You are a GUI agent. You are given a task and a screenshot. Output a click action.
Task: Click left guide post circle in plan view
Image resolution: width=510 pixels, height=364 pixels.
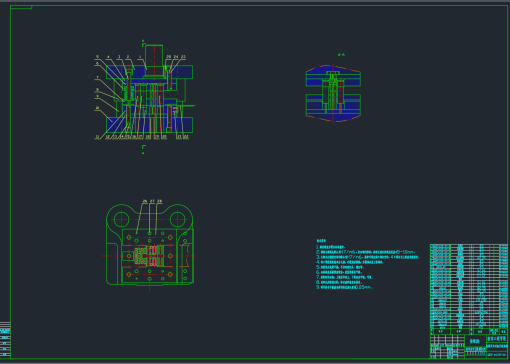(x=121, y=219)
